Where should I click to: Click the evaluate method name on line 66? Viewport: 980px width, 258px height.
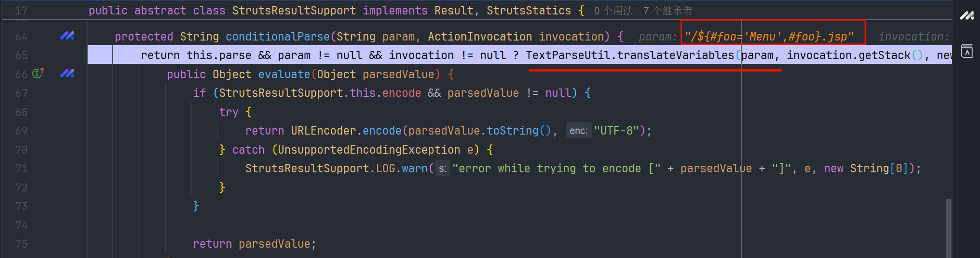click(x=284, y=75)
